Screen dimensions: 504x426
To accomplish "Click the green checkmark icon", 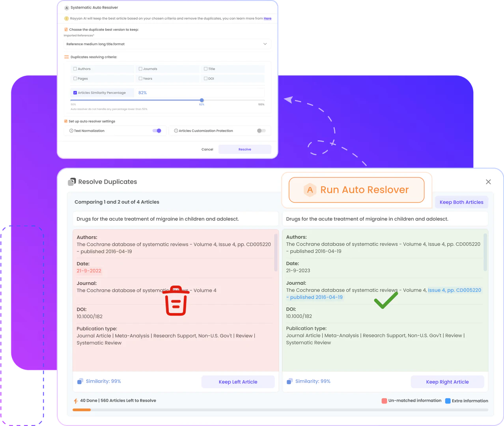I will pyautogui.click(x=386, y=301).
